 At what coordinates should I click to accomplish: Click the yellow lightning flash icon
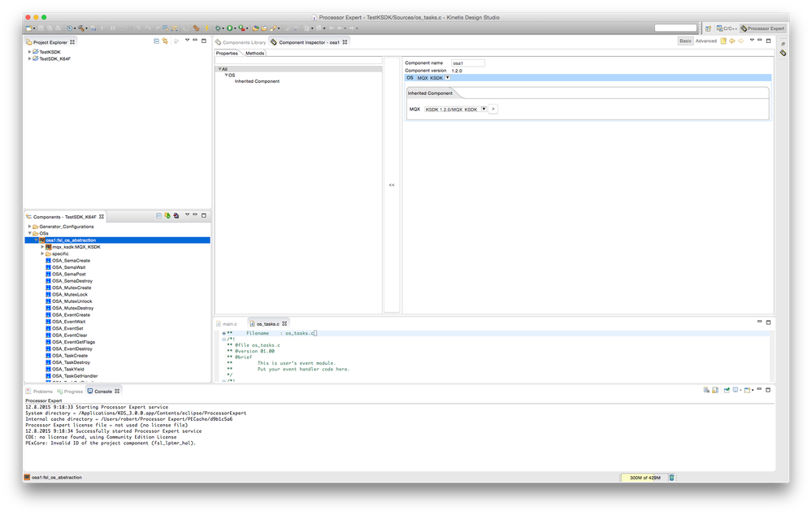tap(206, 28)
